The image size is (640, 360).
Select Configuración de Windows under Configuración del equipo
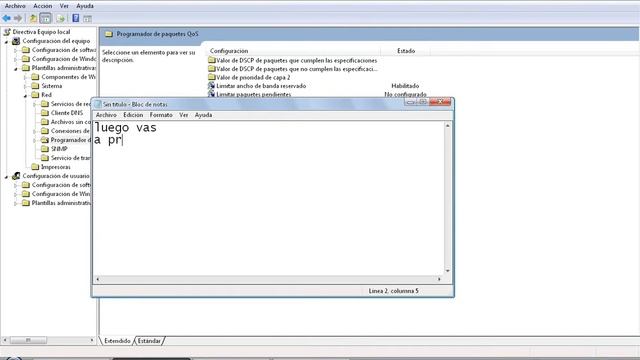tap(64, 59)
